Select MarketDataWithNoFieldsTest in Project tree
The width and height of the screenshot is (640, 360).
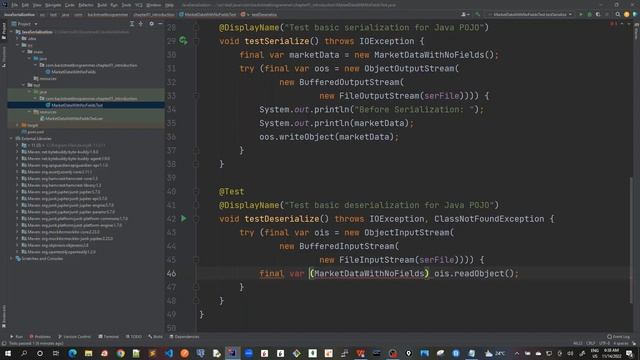pos(77,105)
